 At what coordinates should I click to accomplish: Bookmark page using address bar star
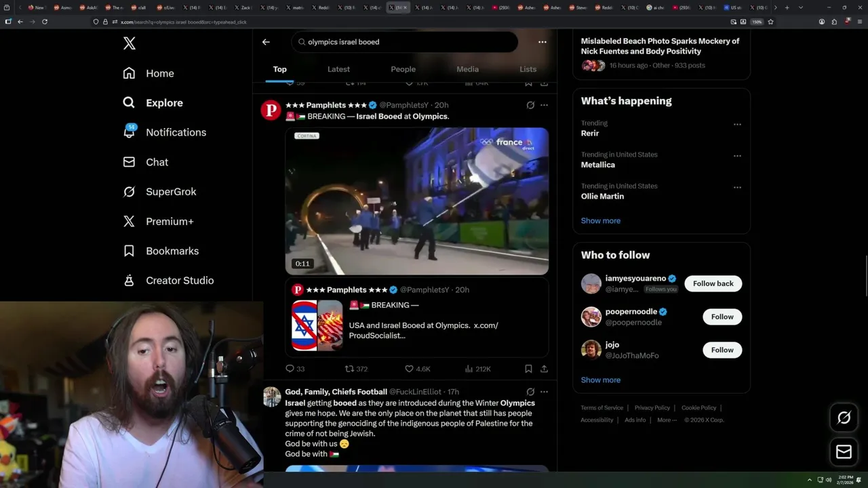click(770, 22)
